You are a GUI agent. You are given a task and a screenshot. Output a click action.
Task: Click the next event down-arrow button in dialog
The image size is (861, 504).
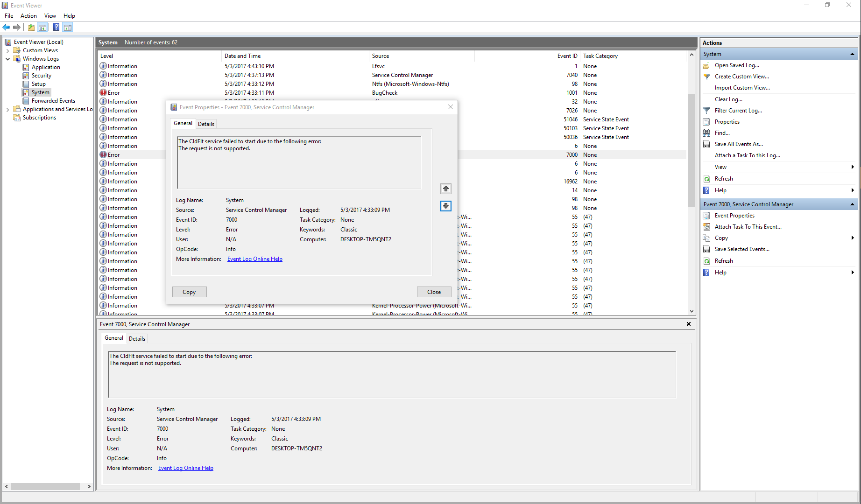446,206
